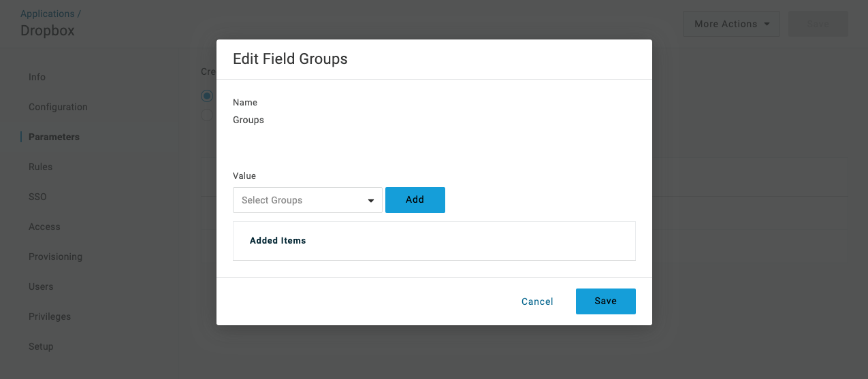Open the Setup sidebar tab

tap(41, 346)
